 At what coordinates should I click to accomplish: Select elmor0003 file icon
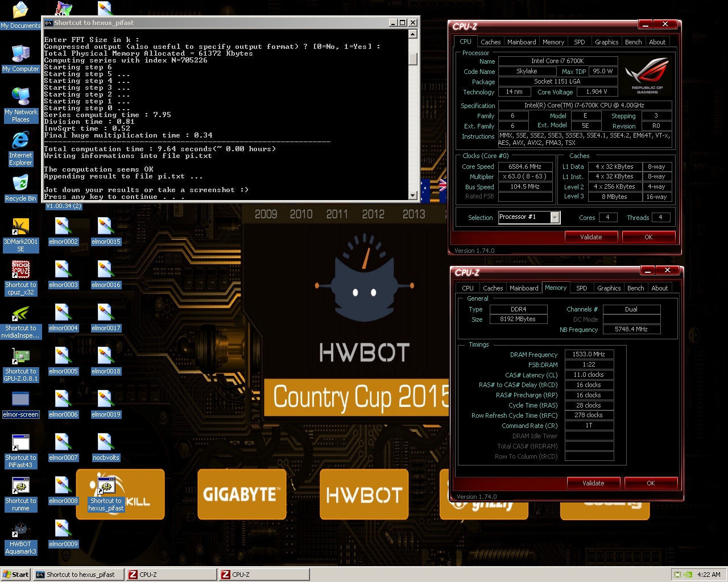tap(63, 275)
